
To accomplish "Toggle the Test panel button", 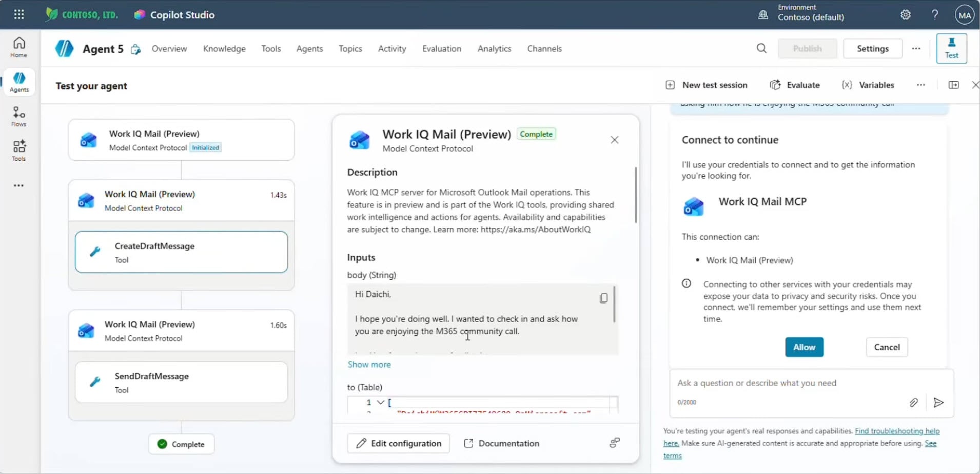I will click(x=951, y=48).
